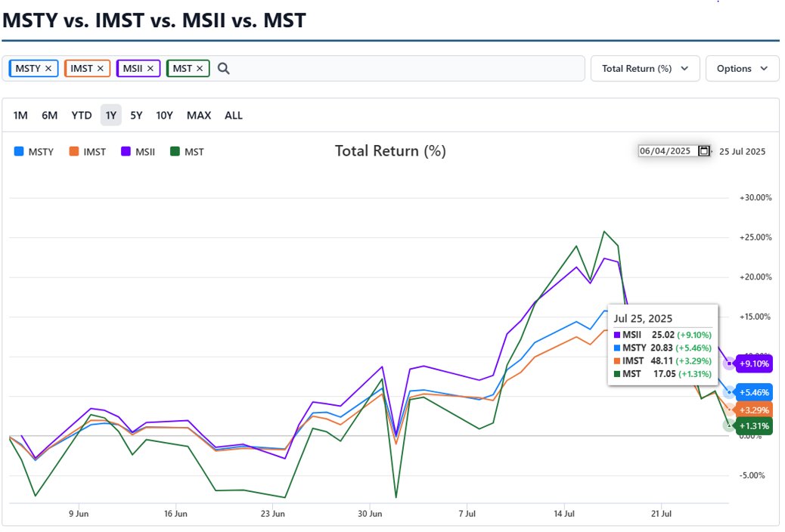
Task: Click the Jul 25, 2025 tooltip header
Action: click(x=643, y=318)
